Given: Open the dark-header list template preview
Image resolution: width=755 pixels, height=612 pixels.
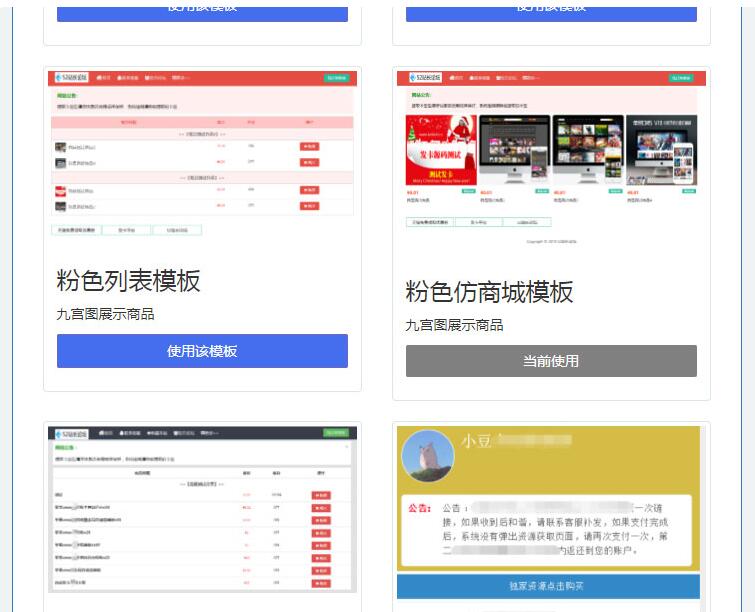Looking at the screenshot, I should pyautogui.click(x=202, y=508).
